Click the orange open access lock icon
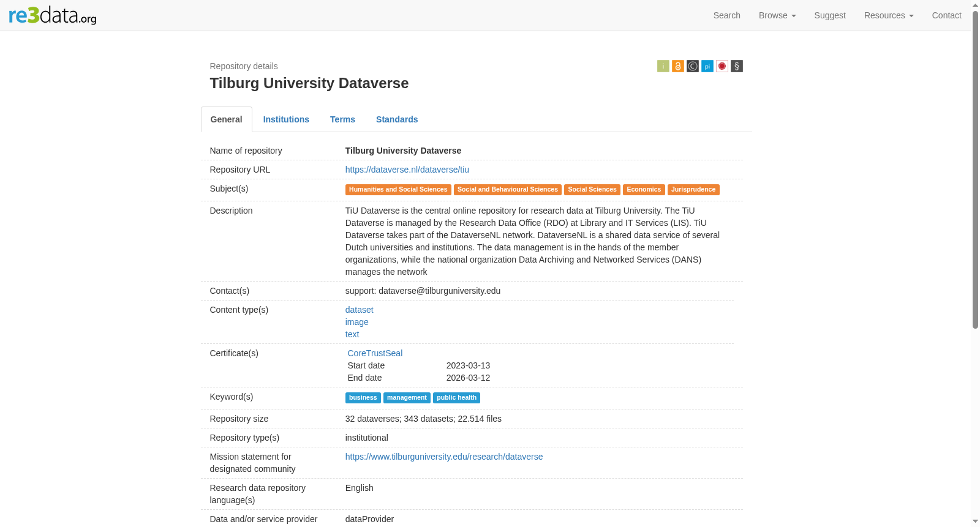This screenshot has height=527, width=980. click(x=678, y=66)
